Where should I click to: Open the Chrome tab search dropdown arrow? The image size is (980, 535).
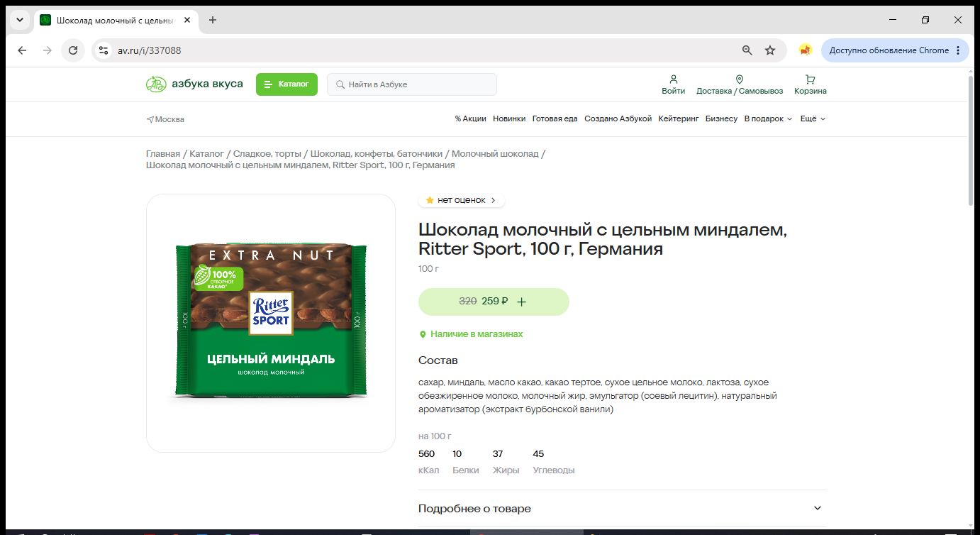pyautogui.click(x=20, y=20)
